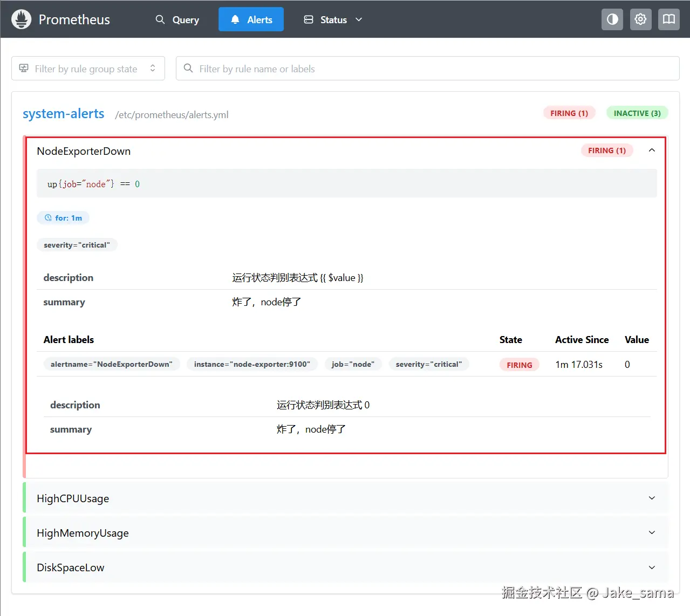Click the Active Since column header
Image resolution: width=690 pixels, height=616 pixels.
point(582,339)
